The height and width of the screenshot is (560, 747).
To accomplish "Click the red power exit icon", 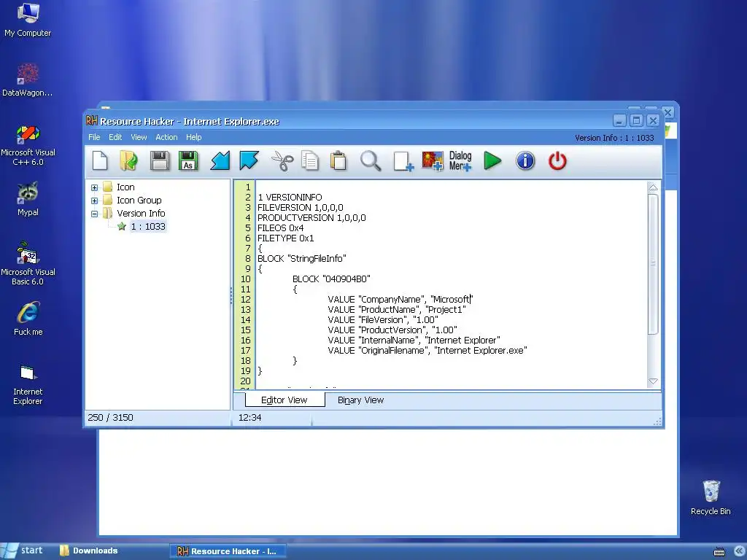I will point(557,160).
